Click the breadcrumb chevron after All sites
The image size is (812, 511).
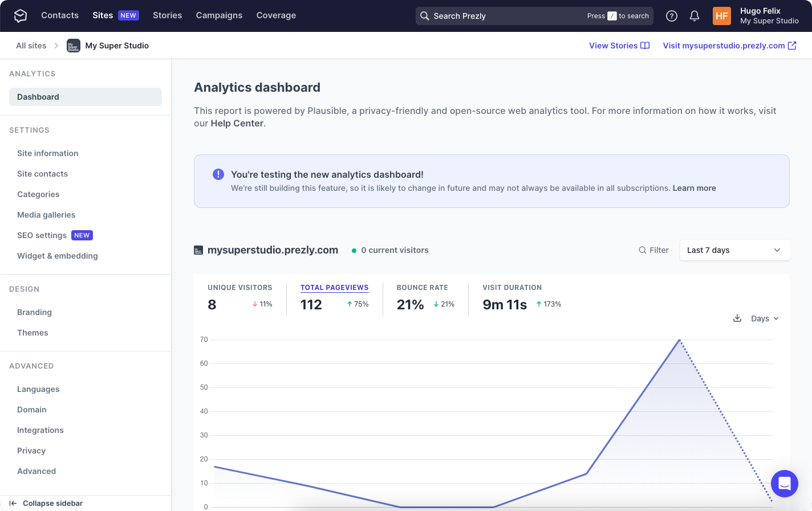click(x=56, y=46)
